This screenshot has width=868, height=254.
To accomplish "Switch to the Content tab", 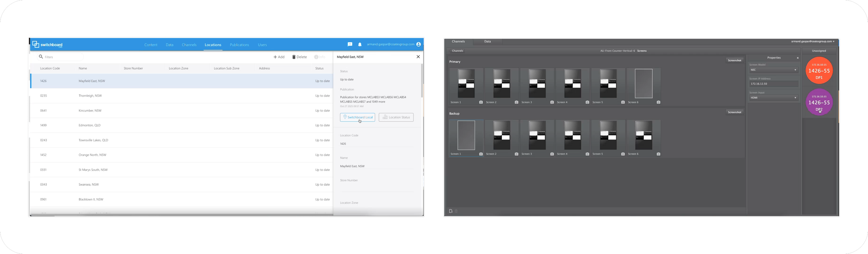I will pyautogui.click(x=151, y=45).
